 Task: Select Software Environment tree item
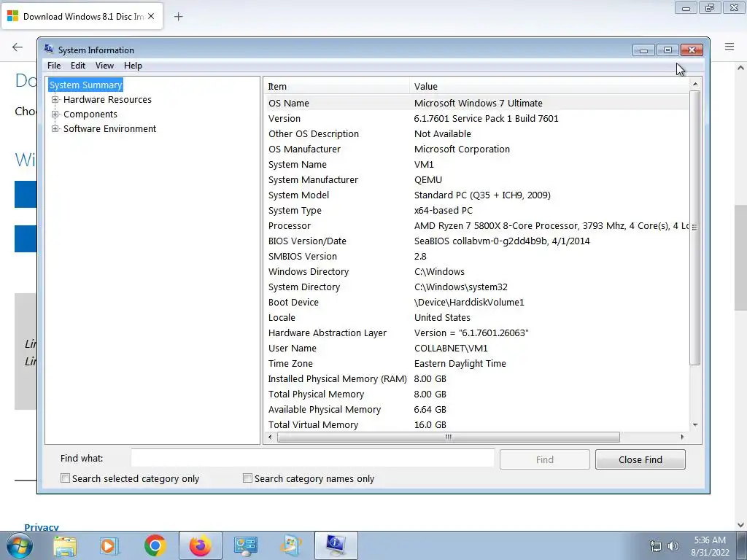[109, 128]
